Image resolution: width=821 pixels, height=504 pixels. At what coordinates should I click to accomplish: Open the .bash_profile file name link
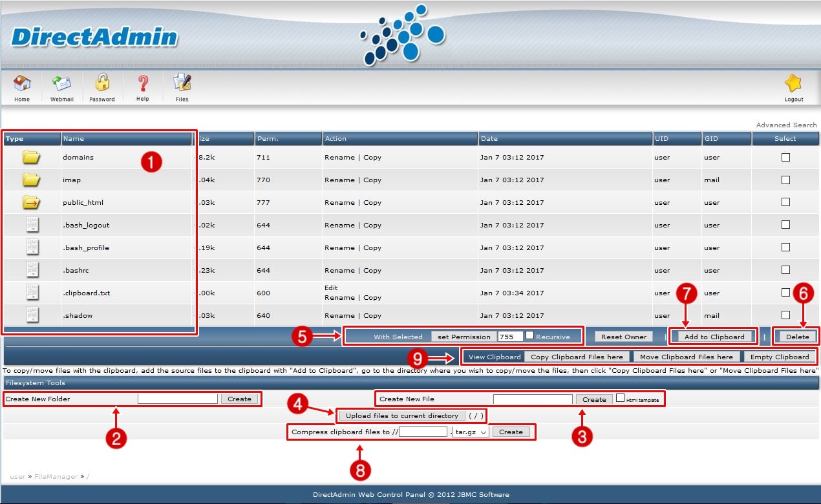(x=86, y=247)
